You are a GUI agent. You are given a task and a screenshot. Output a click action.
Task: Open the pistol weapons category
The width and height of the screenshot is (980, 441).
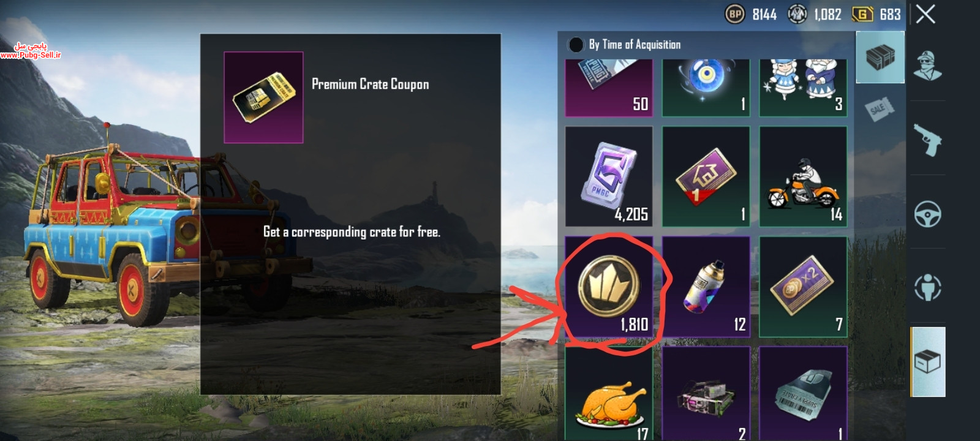click(927, 140)
